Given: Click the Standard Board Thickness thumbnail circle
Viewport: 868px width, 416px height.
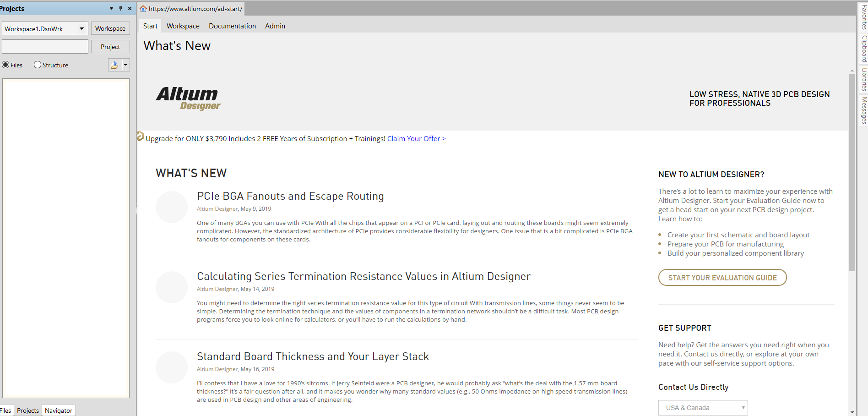Looking at the screenshot, I should pyautogui.click(x=172, y=367).
